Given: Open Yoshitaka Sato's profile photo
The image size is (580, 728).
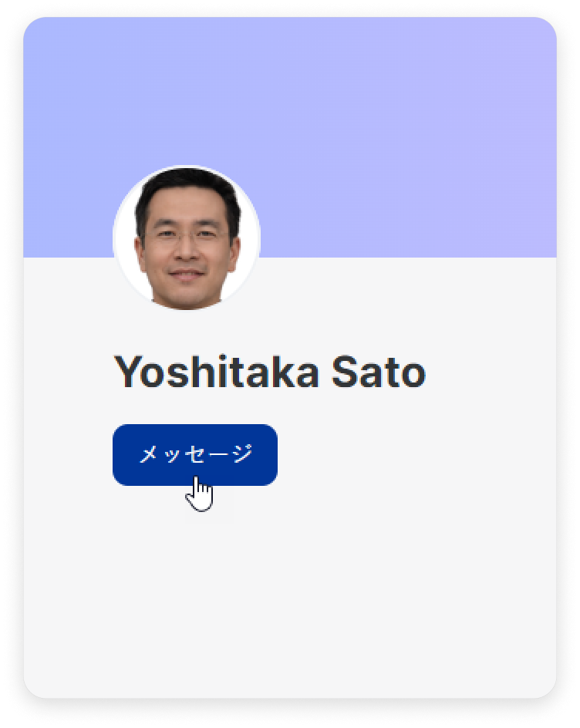Looking at the screenshot, I should 187,238.
